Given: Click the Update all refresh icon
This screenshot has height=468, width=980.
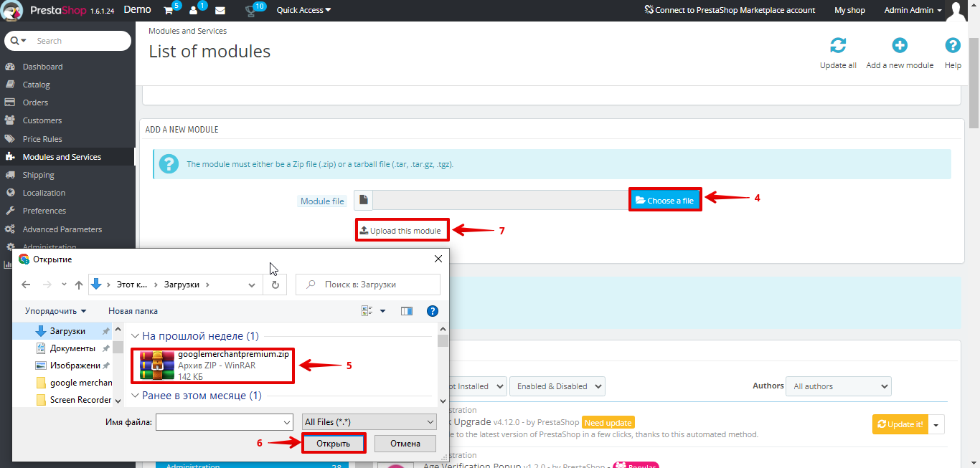Looking at the screenshot, I should 838,46.
